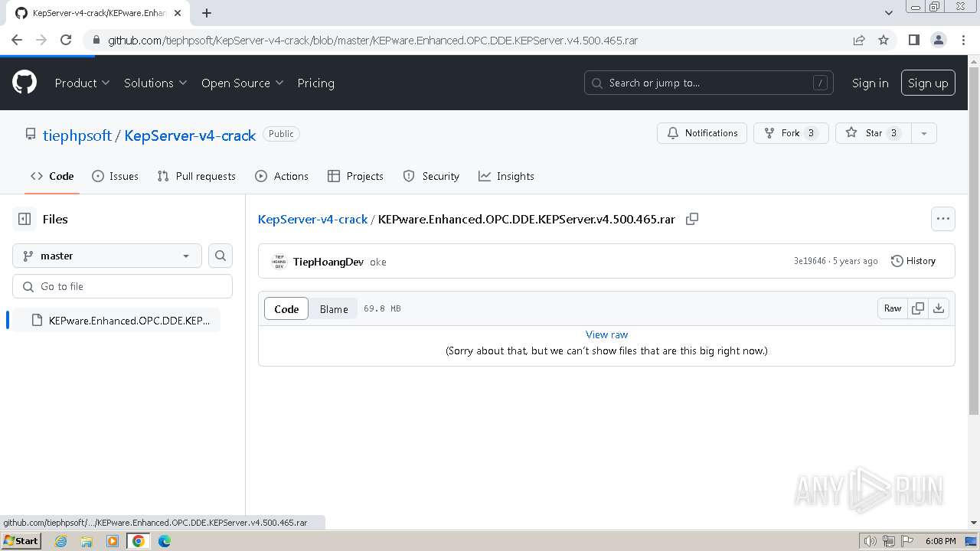Click the Go to file input
980x551 pixels.
[122, 286]
